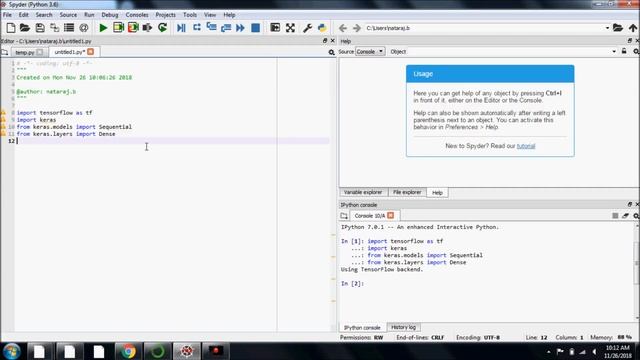Viewport: 640px width, 360px height.
Task: Open the Projects menu
Action: click(165, 15)
